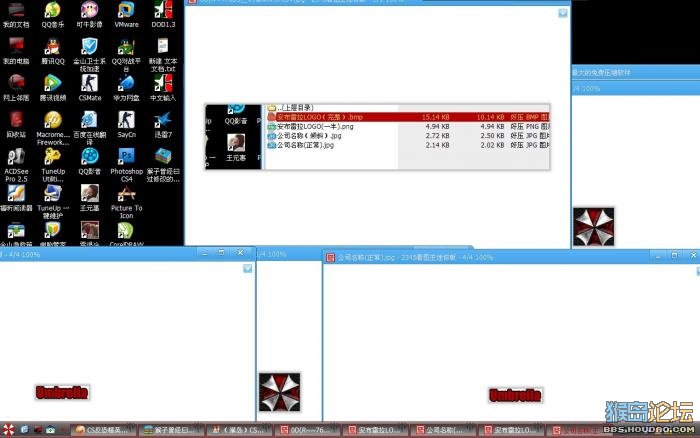Click 公司名称(正常).jpg window title bar
Viewport: 700px width, 438px height.
click(x=511, y=257)
